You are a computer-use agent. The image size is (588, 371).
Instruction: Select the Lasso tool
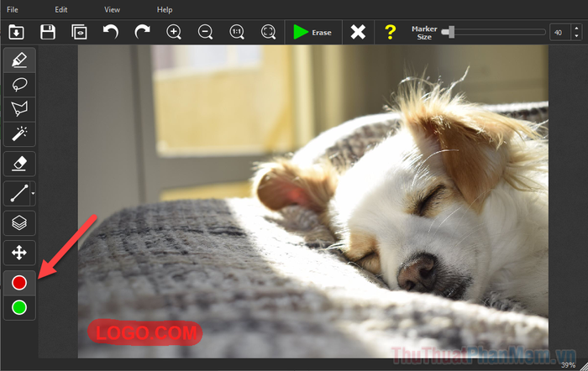coord(19,85)
